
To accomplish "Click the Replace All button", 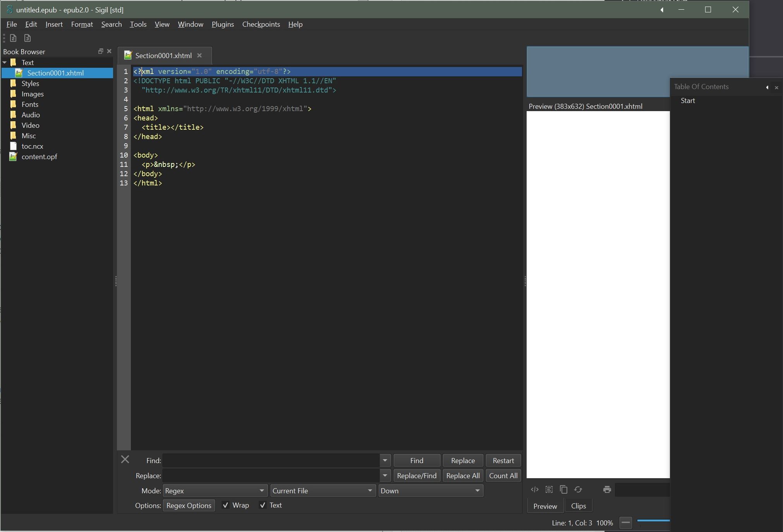I will tap(463, 475).
